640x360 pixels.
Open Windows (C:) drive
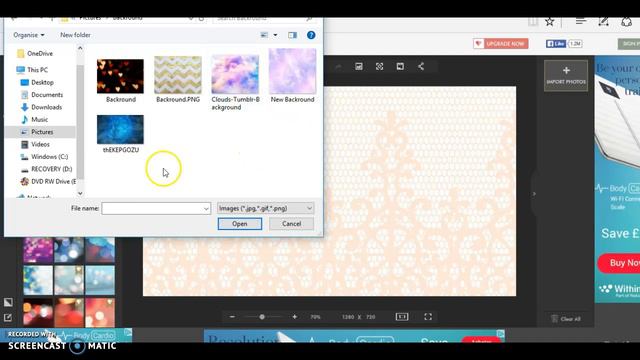(49, 157)
